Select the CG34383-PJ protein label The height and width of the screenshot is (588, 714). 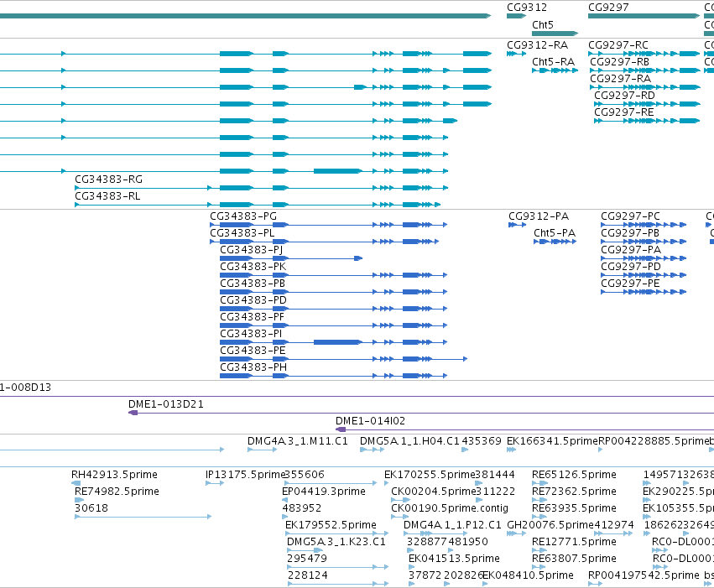pos(252,250)
